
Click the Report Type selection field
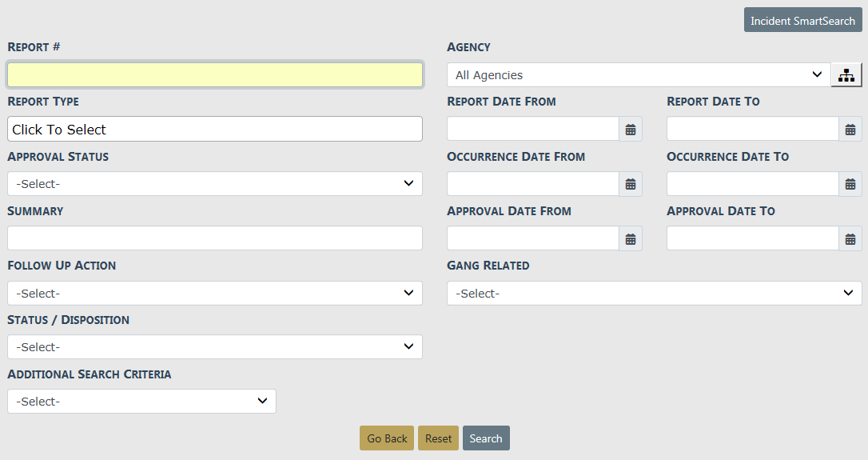coord(214,130)
